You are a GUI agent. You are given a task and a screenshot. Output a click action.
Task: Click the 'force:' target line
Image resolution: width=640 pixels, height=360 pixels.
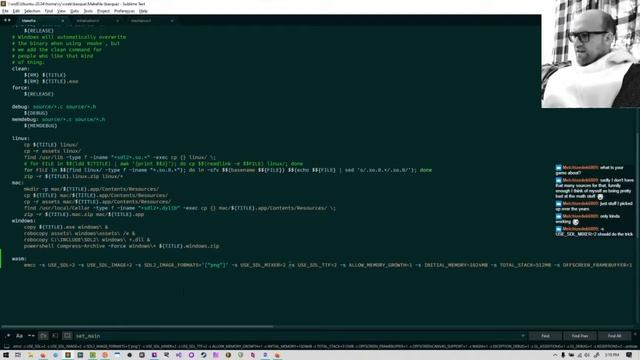21,88
